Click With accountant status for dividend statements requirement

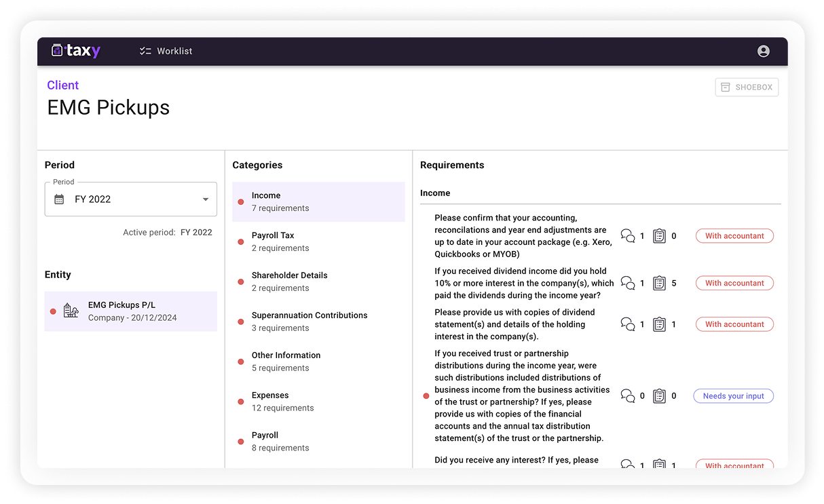(x=734, y=324)
